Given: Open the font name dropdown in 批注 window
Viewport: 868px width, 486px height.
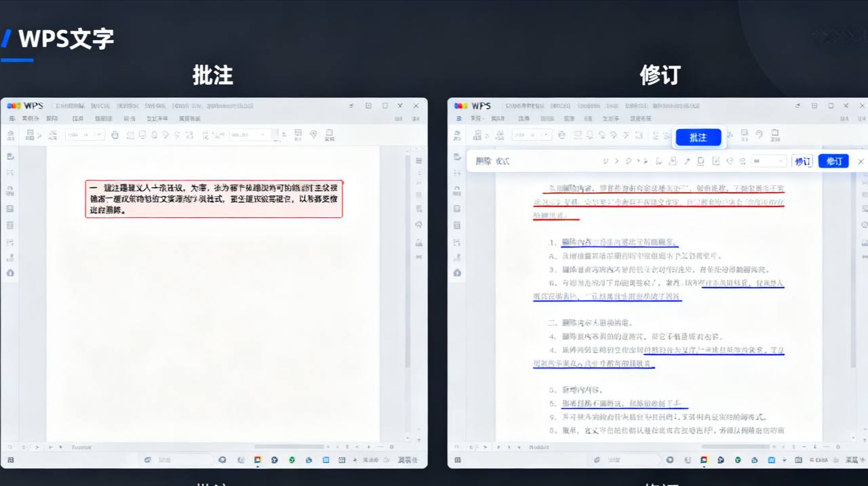Looking at the screenshot, I should tap(84, 135).
